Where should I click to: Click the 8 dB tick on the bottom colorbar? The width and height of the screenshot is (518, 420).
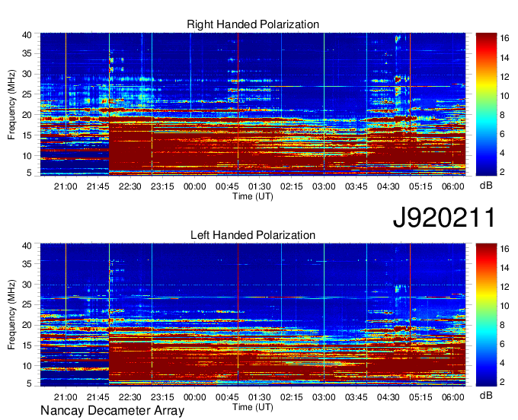click(502, 325)
